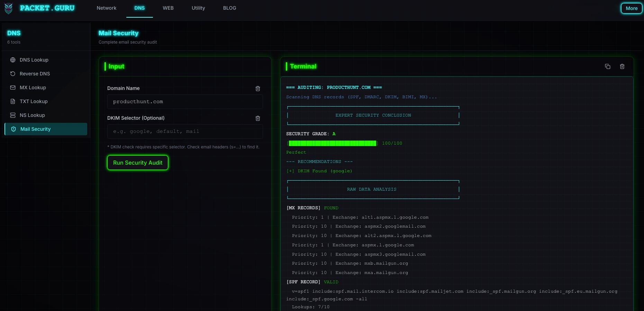Click aspmx3.googlemail.com MX entry
The width and height of the screenshot is (644, 311).
point(359,254)
